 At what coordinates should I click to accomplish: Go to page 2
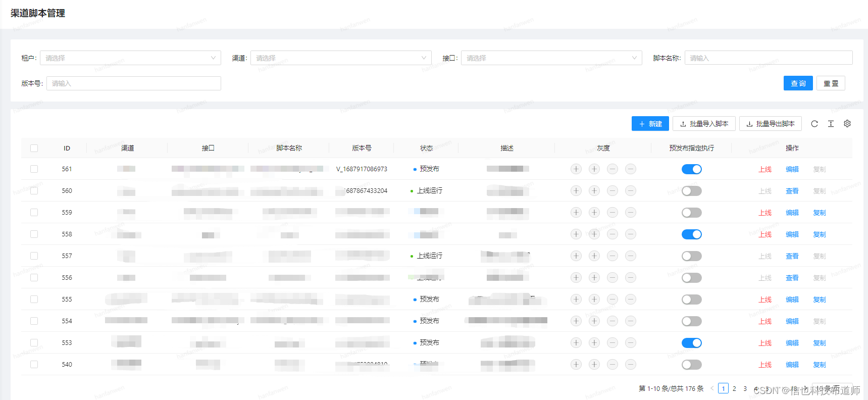click(x=734, y=388)
